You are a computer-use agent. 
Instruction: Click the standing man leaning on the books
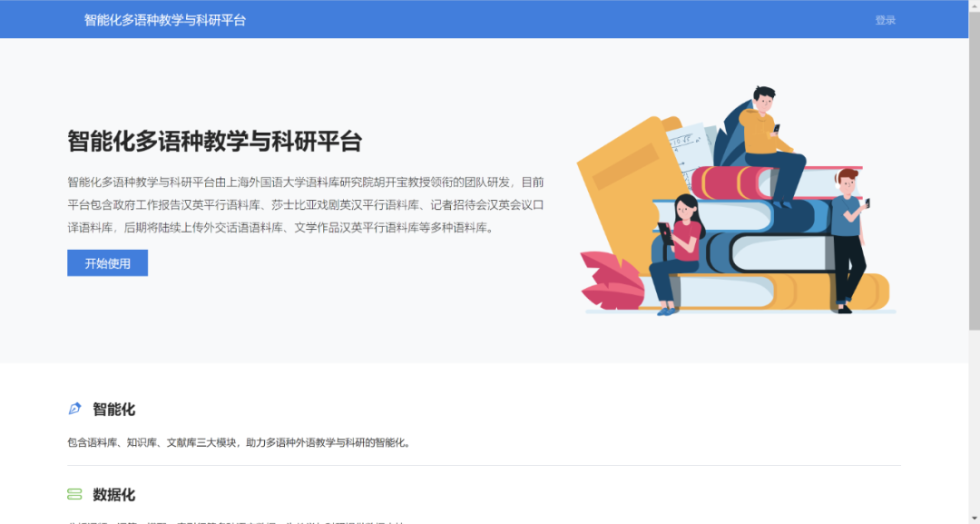click(848, 218)
